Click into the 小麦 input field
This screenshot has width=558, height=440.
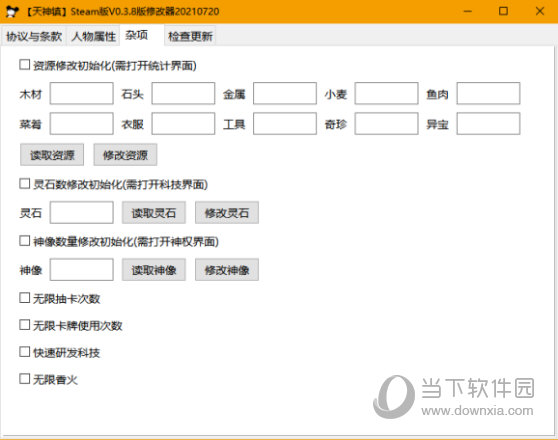(x=386, y=94)
